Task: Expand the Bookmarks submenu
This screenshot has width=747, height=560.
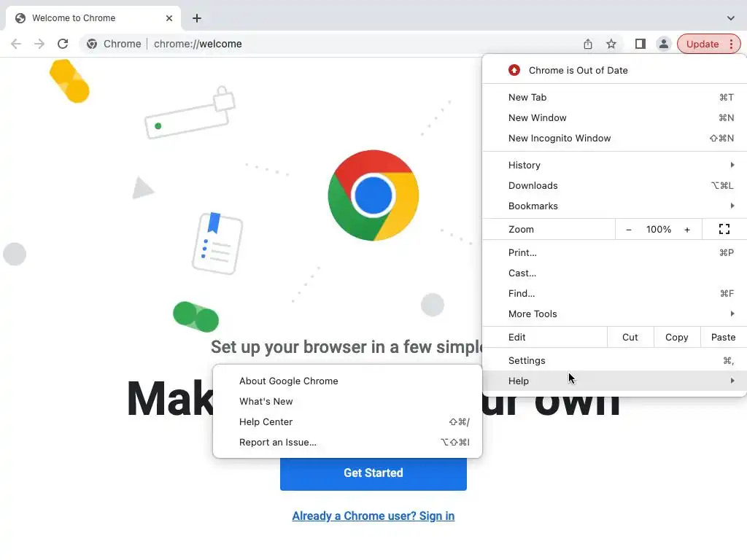Action: coord(614,206)
